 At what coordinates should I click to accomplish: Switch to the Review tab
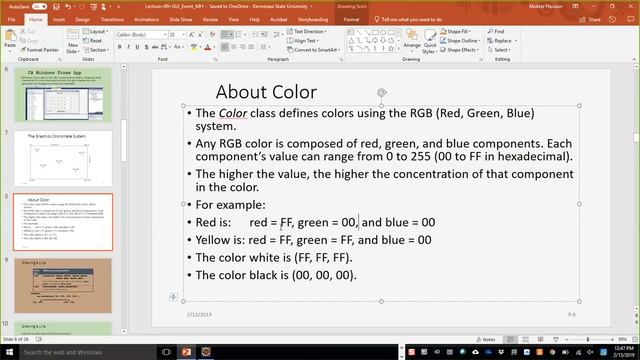click(x=210, y=20)
